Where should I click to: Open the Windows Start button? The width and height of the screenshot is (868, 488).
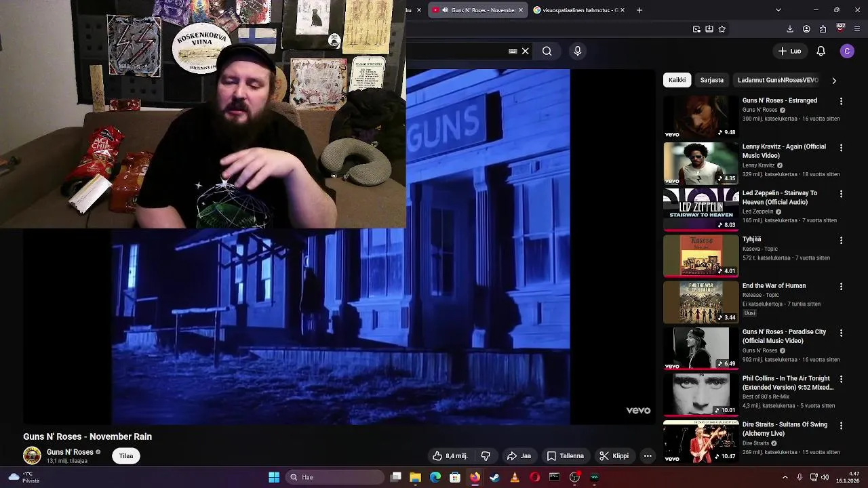pos(274,477)
